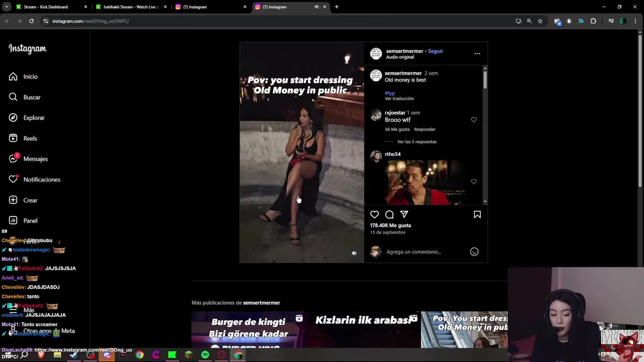The height and width of the screenshot is (362, 644).
Task: Go to Inicio in Instagram sidebar
Action: pos(23,76)
